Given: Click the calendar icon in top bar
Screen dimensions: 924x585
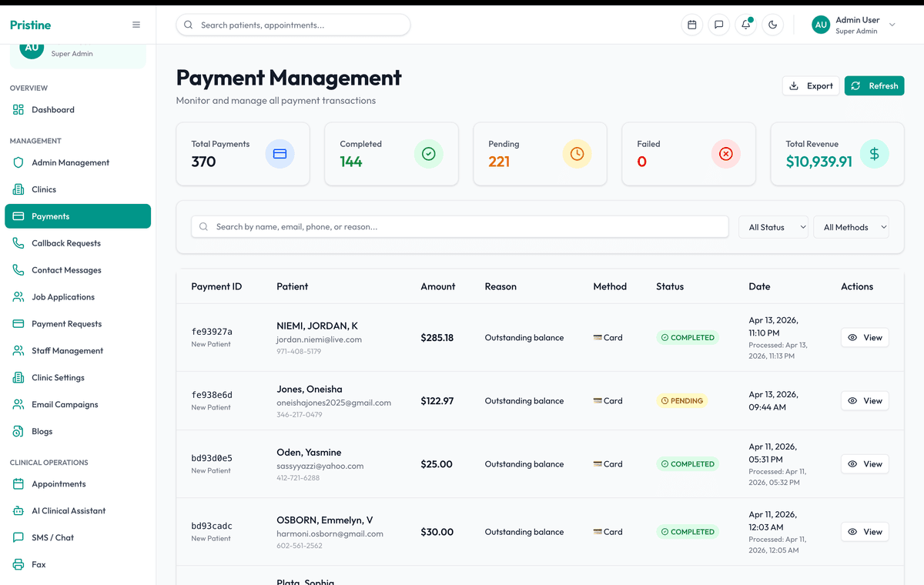Looking at the screenshot, I should coord(691,25).
